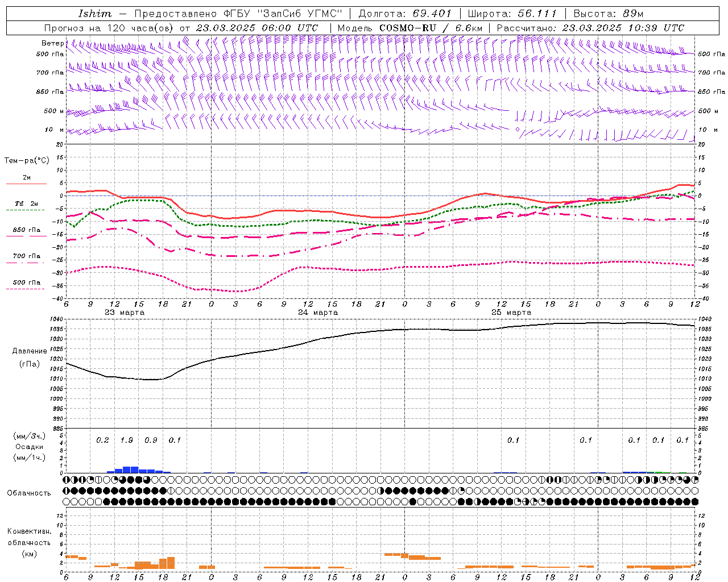Click the station name "Ishim" in the header
The image size is (728, 582).
(94, 14)
